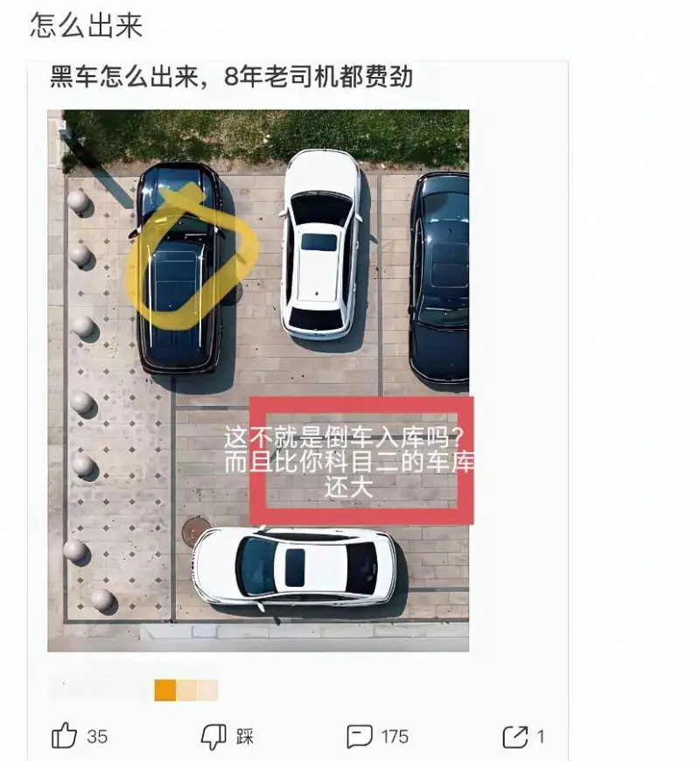
Task: Click the manhole cover near white car
Action: click(x=196, y=530)
